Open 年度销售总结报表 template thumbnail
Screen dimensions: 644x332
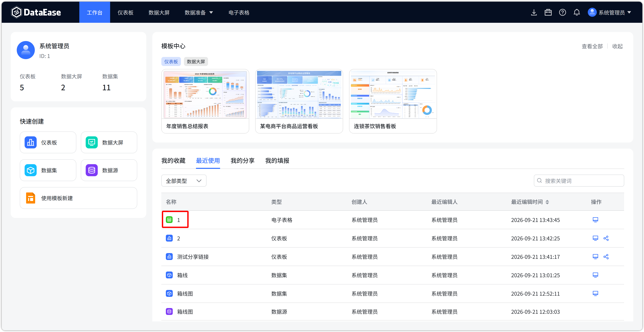pyautogui.click(x=205, y=95)
